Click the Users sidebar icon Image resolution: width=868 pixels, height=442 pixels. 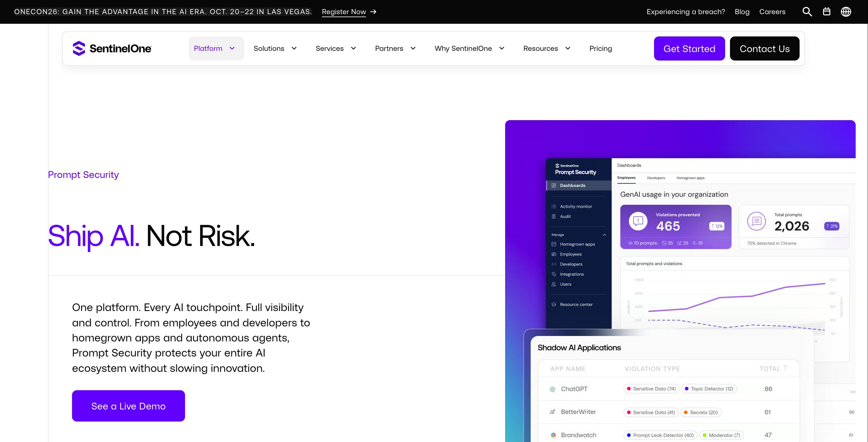coord(554,284)
